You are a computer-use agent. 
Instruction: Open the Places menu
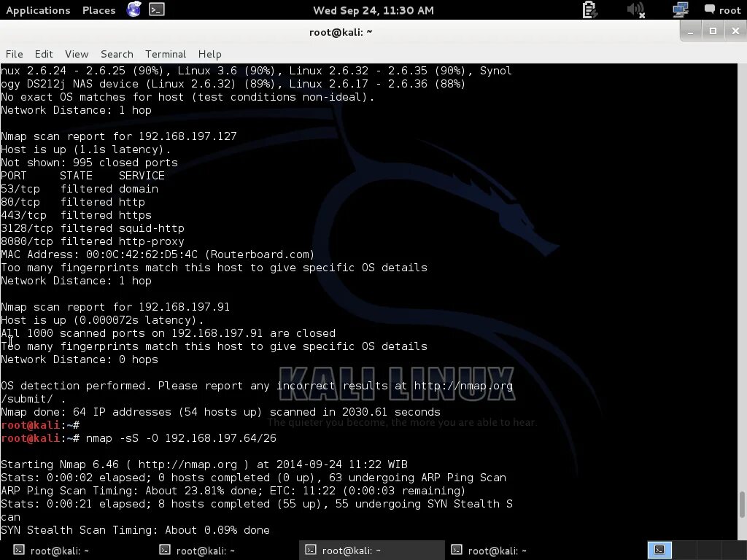point(98,10)
